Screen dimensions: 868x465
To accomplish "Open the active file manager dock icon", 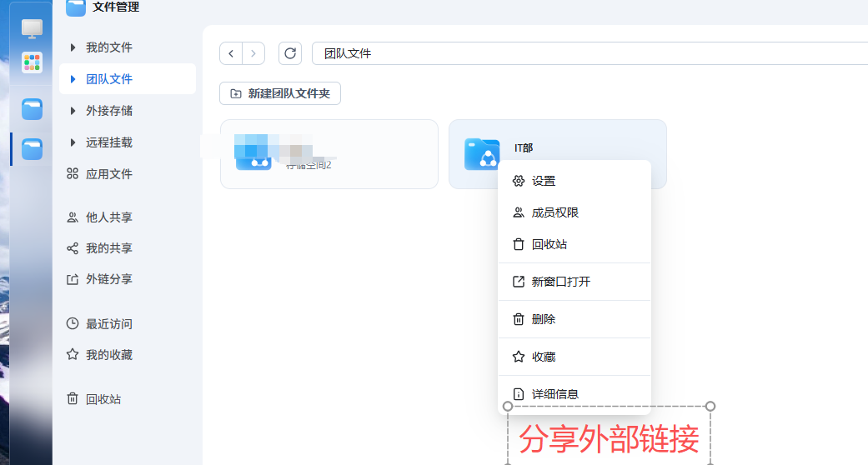I will 33,149.
